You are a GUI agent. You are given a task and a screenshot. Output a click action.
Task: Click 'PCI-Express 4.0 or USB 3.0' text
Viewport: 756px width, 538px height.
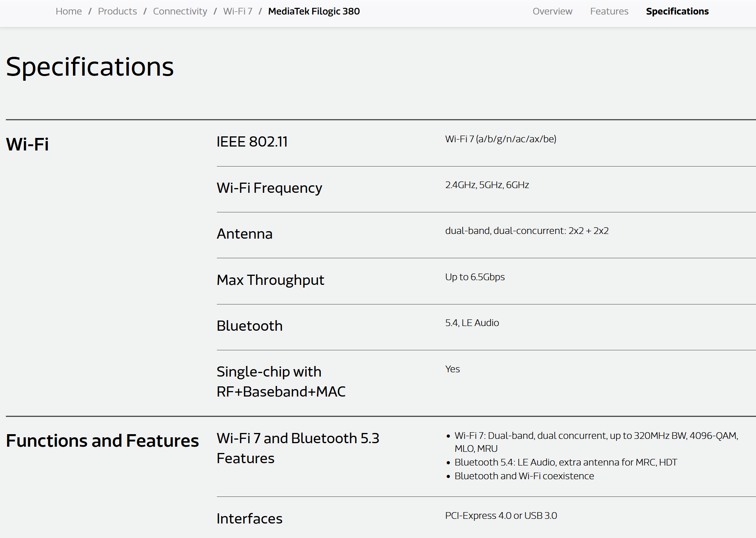[501, 516]
